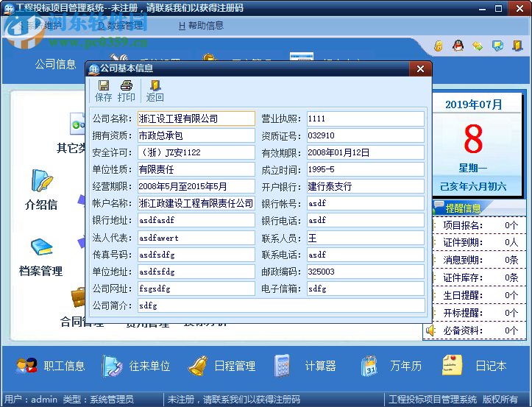Close the 公司基本信息 dialog
This screenshot has height=407, width=532.
tap(420, 69)
